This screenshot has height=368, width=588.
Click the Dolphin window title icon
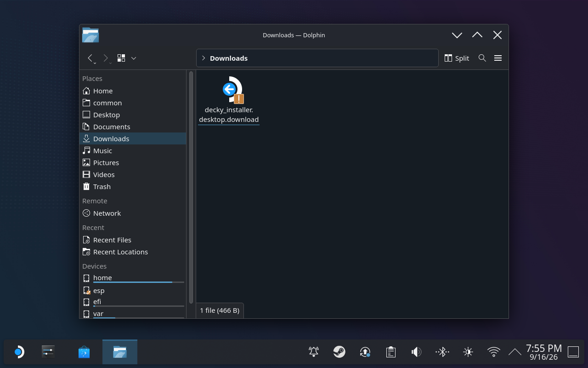click(x=90, y=35)
